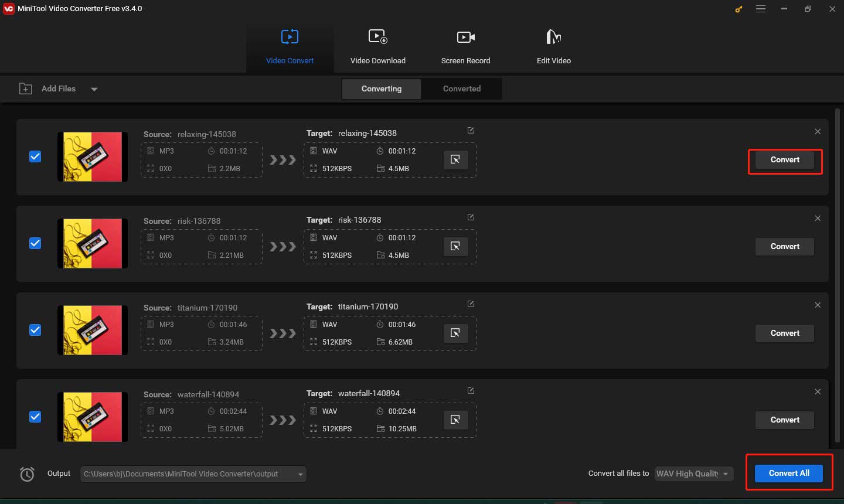Click the key register icon
The width and height of the screenshot is (844, 504).
738,9
